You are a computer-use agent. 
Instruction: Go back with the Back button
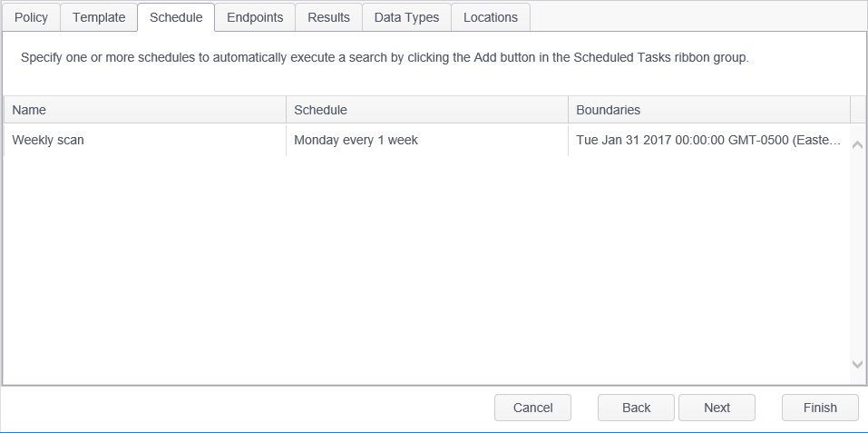(636, 408)
